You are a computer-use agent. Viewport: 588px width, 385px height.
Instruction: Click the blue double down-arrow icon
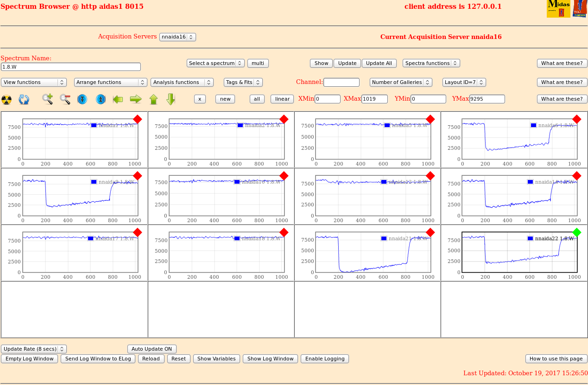click(x=82, y=99)
